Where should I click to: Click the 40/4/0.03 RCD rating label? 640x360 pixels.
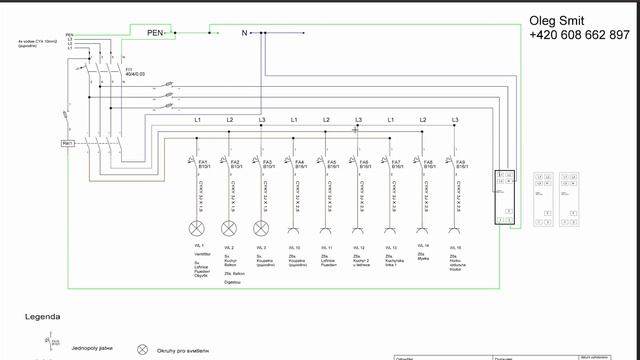pos(135,74)
